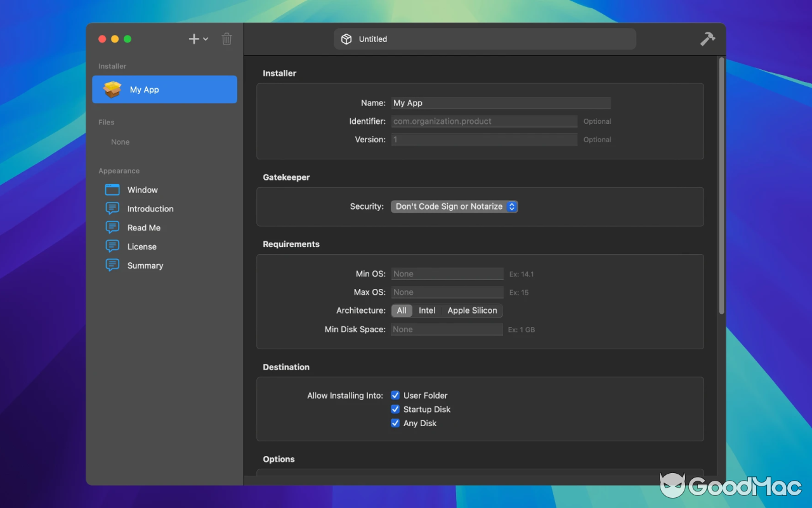
Task: Click the build tool icon in top-right corner
Action: pyautogui.click(x=707, y=39)
